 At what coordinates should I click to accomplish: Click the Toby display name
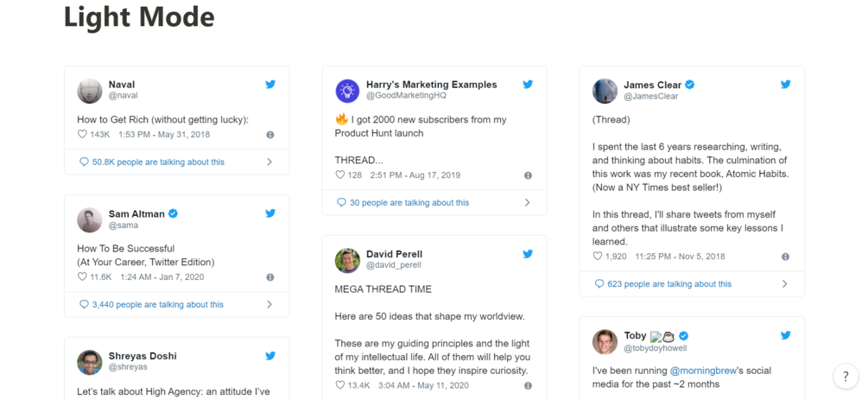tap(635, 335)
